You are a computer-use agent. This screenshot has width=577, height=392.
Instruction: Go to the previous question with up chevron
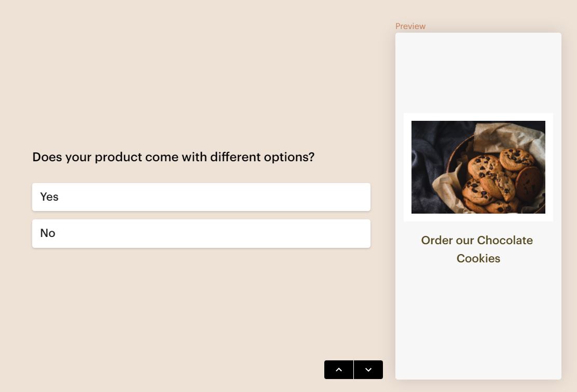[x=339, y=370]
